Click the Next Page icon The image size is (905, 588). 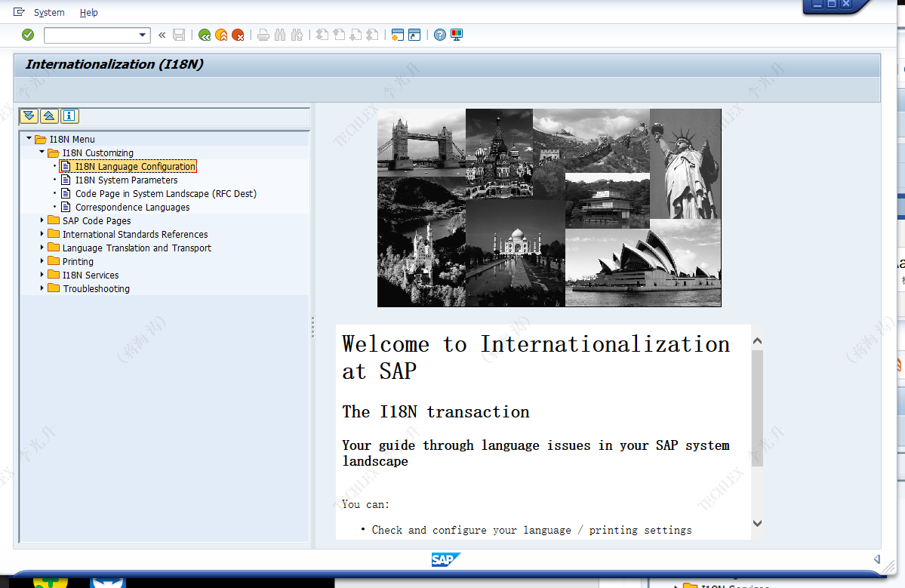pyautogui.click(x=356, y=35)
